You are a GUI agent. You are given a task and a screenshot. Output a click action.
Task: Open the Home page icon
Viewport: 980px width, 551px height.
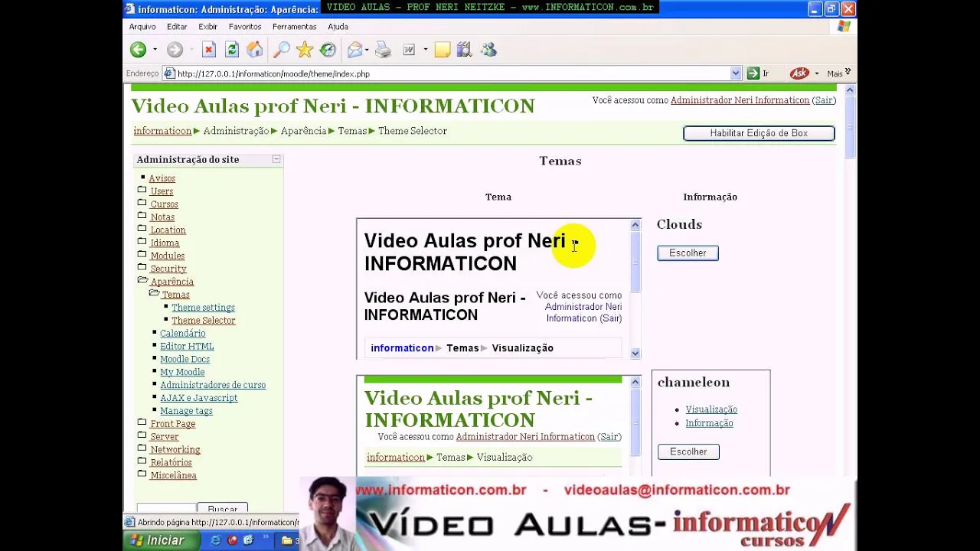click(255, 50)
